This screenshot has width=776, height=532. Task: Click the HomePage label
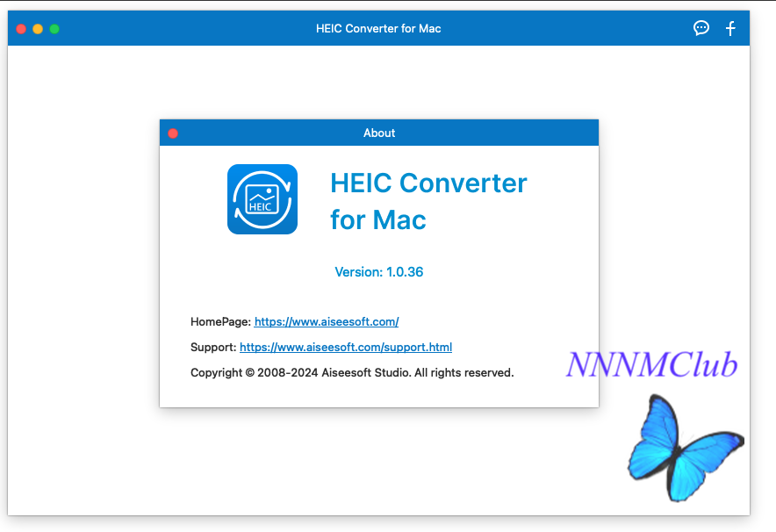pyautogui.click(x=220, y=321)
